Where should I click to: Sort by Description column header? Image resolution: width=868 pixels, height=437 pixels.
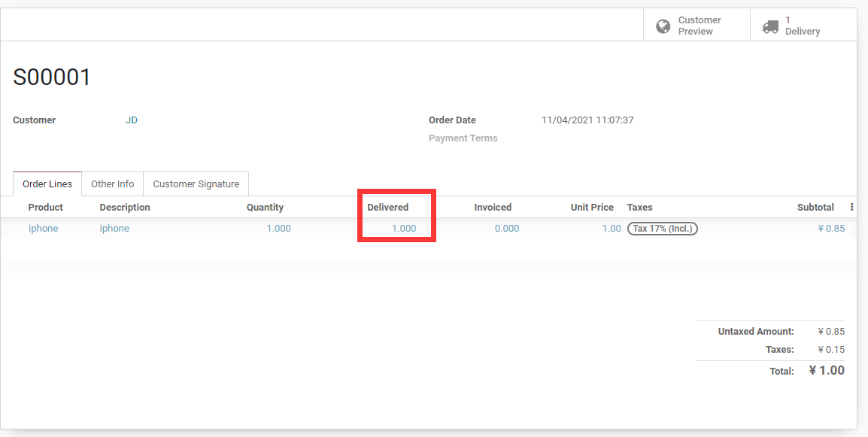(x=125, y=207)
